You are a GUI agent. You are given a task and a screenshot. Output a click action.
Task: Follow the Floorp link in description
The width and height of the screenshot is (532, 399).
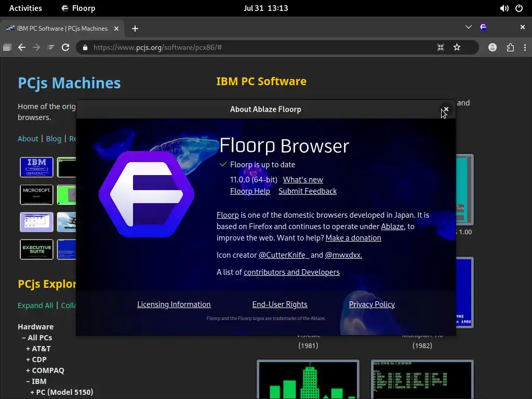tap(228, 215)
